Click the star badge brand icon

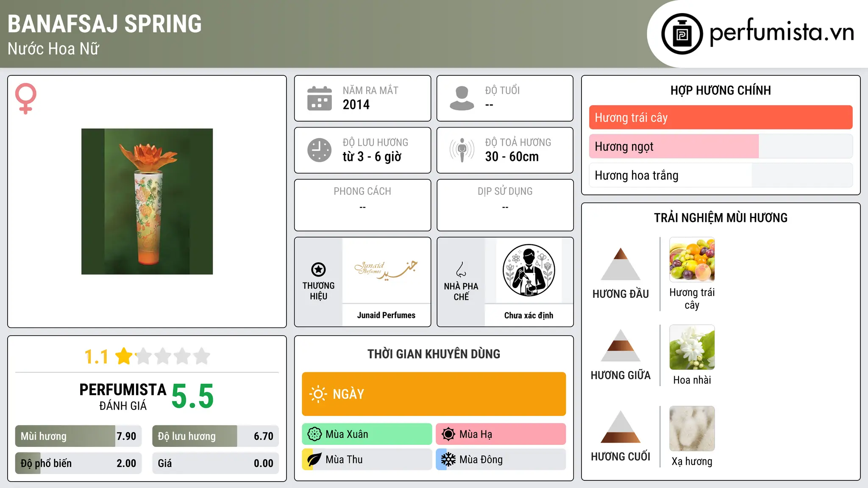(x=318, y=269)
